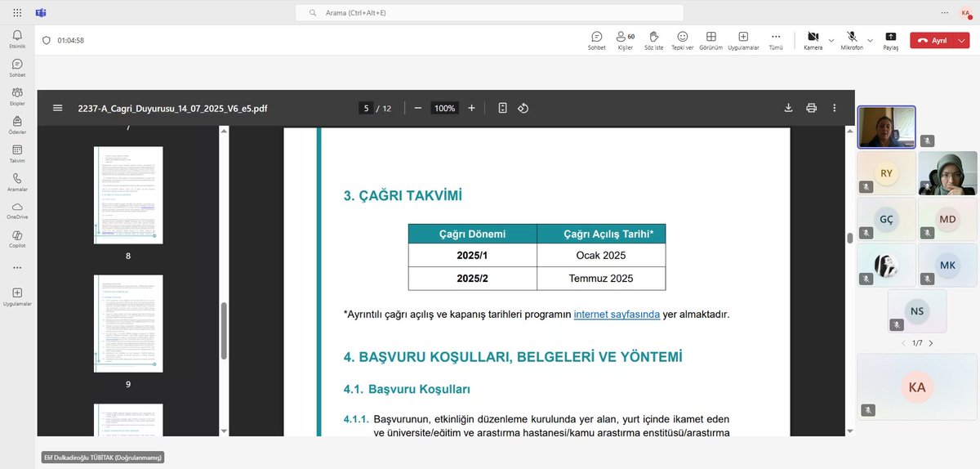Select NS participant tile
The image size is (980, 469).
[x=917, y=310]
